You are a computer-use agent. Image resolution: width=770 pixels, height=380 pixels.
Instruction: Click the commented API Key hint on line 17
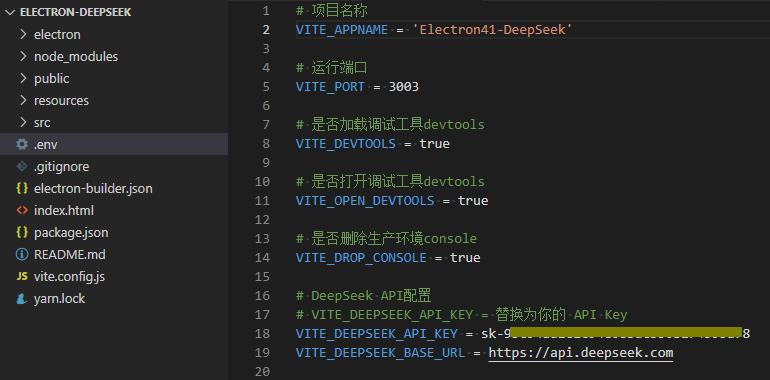(x=462, y=315)
